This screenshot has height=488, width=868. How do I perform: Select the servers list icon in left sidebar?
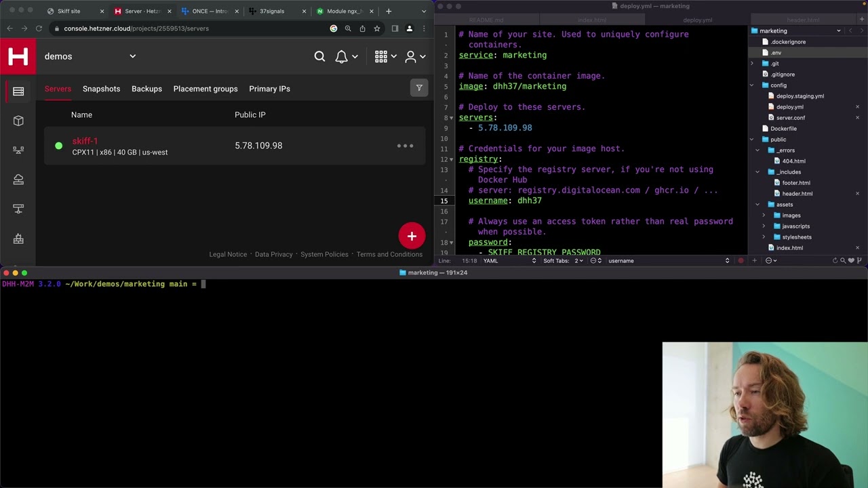(x=18, y=91)
